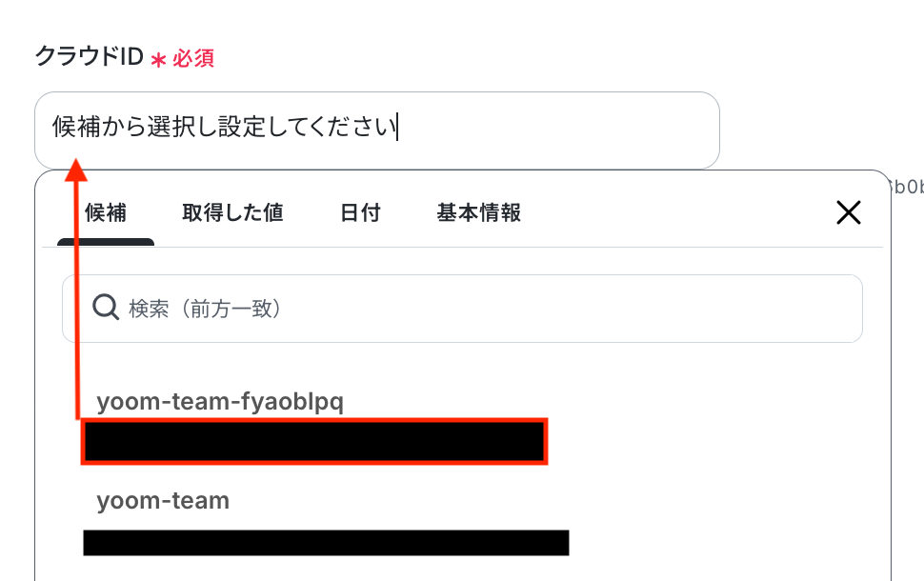The width and height of the screenshot is (924, 581).
Task: Click the クラウドID field label
Action: tap(88, 57)
